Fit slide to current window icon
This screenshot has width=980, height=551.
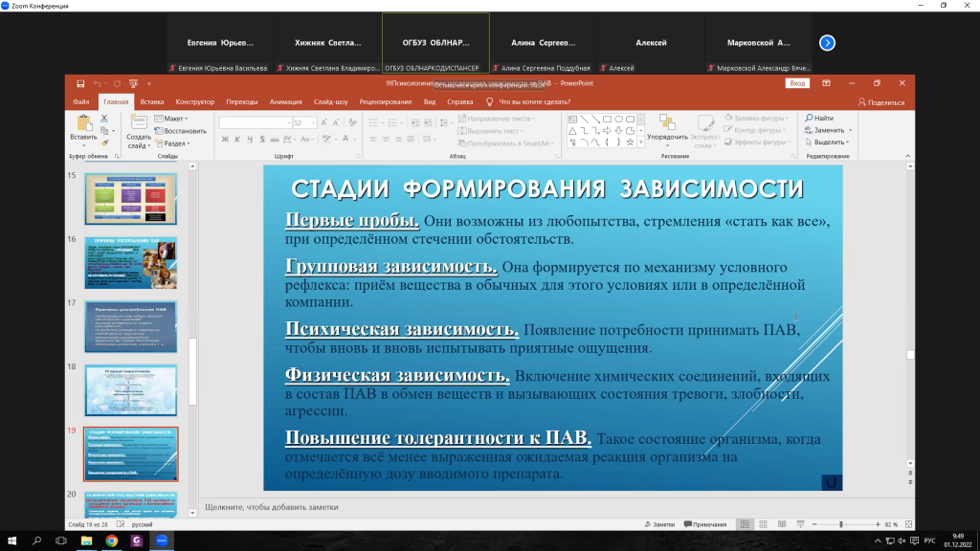coord(909,525)
